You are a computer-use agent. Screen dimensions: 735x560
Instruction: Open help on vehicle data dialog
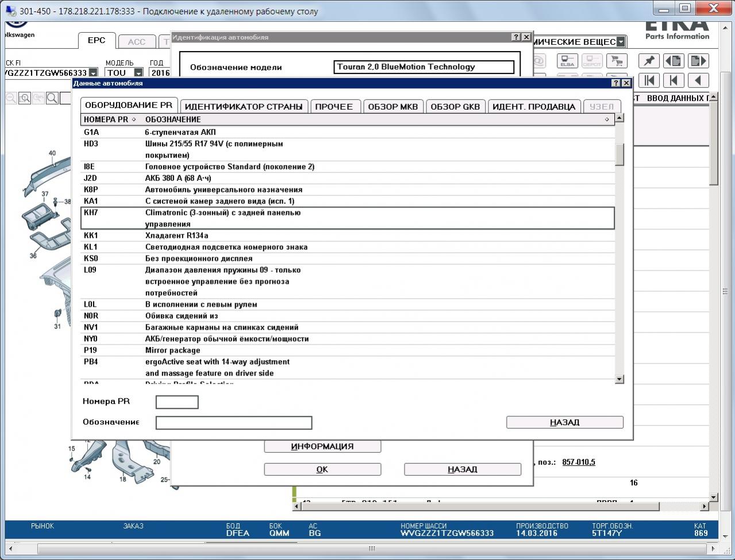point(617,83)
